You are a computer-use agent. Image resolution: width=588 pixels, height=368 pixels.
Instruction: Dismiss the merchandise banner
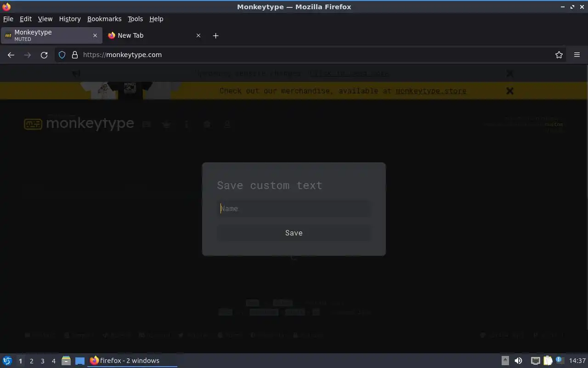pos(510,91)
